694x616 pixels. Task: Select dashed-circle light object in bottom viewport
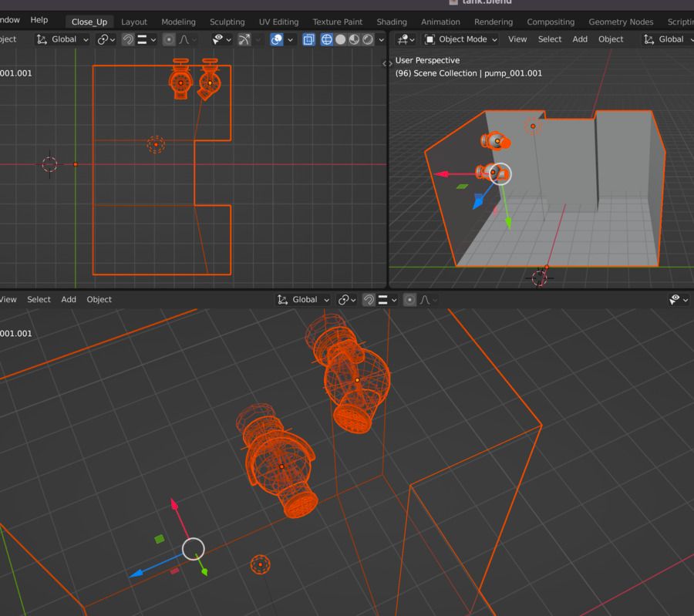pos(261,564)
